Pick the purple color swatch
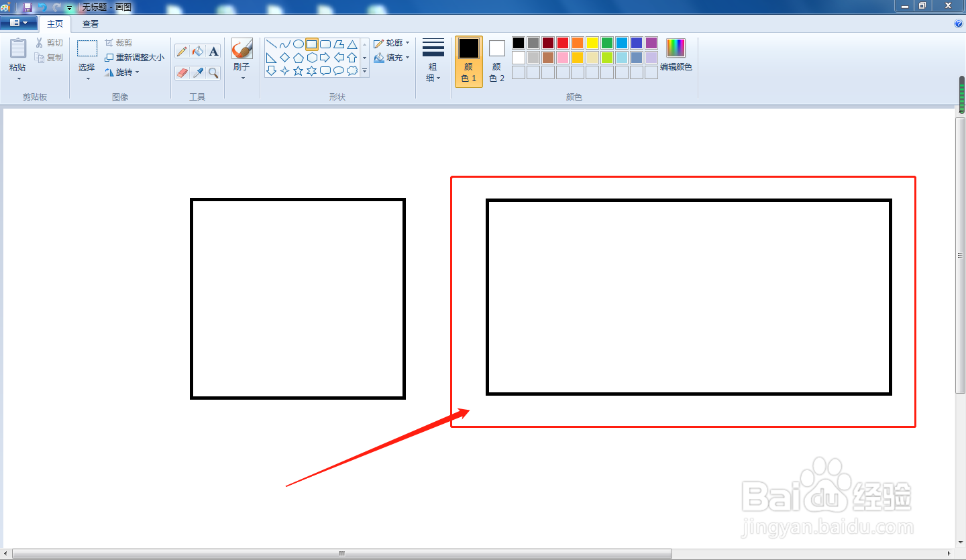966x560 pixels. pyautogui.click(x=651, y=43)
